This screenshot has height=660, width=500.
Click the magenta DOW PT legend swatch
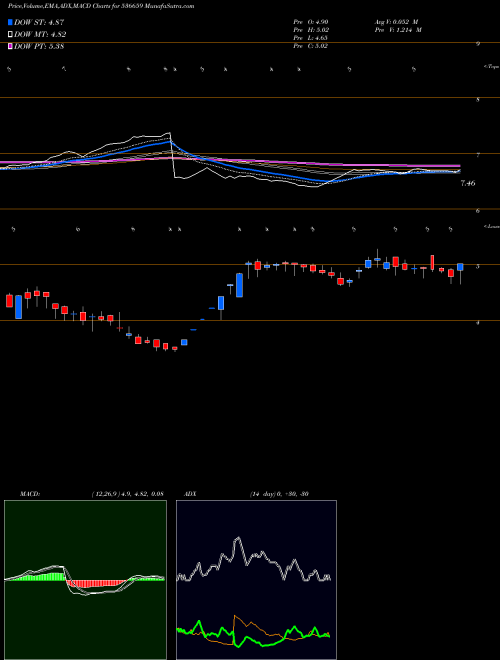10,46
